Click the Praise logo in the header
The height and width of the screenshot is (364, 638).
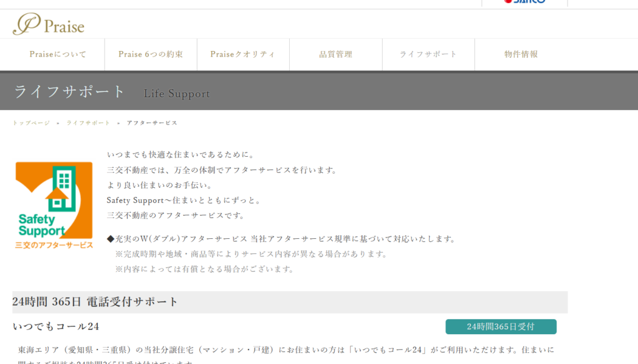49,24
